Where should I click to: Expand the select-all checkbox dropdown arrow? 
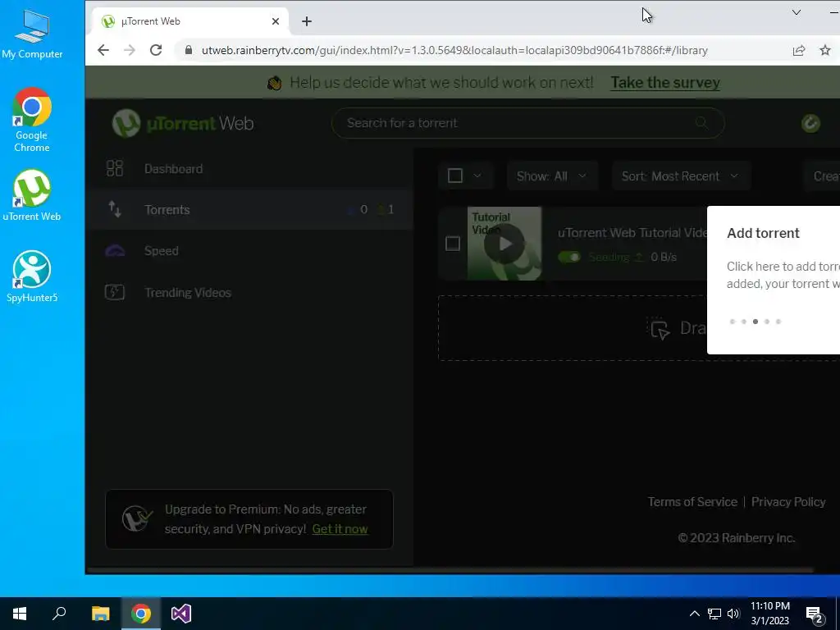(x=477, y=176)
